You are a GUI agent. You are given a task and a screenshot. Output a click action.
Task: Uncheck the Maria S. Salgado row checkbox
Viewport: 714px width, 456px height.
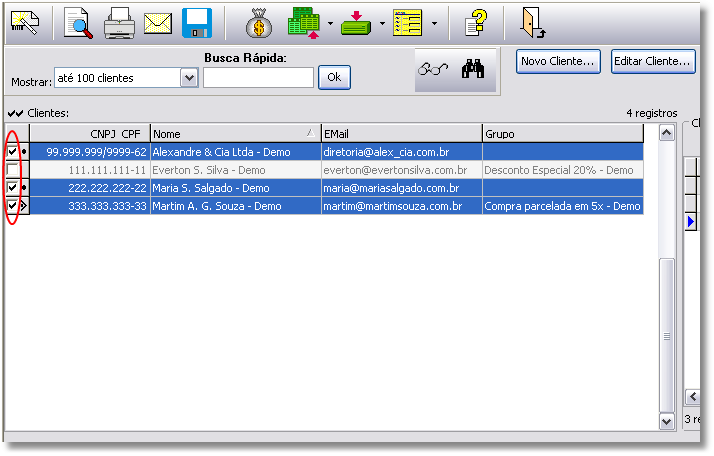coord(12,187)
